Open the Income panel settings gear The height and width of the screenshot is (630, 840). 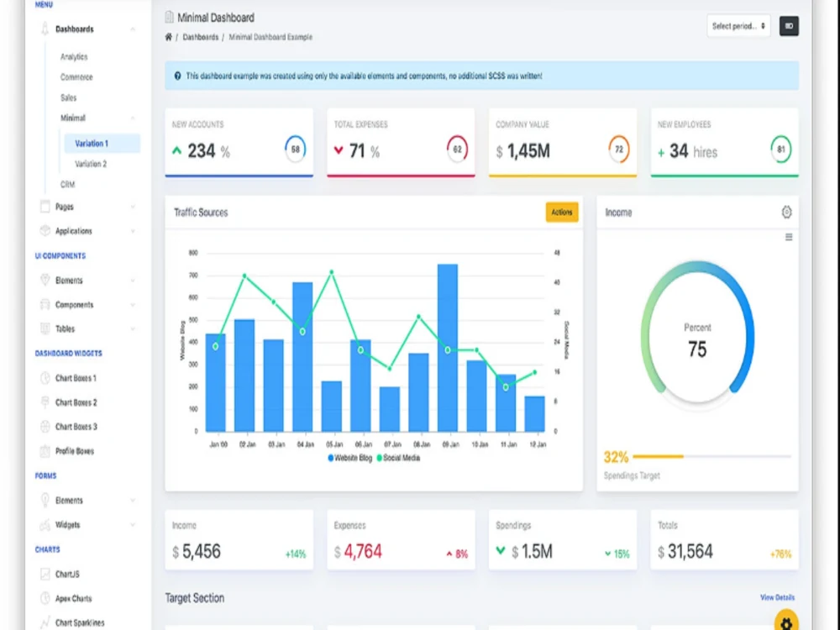pos(786,213)
